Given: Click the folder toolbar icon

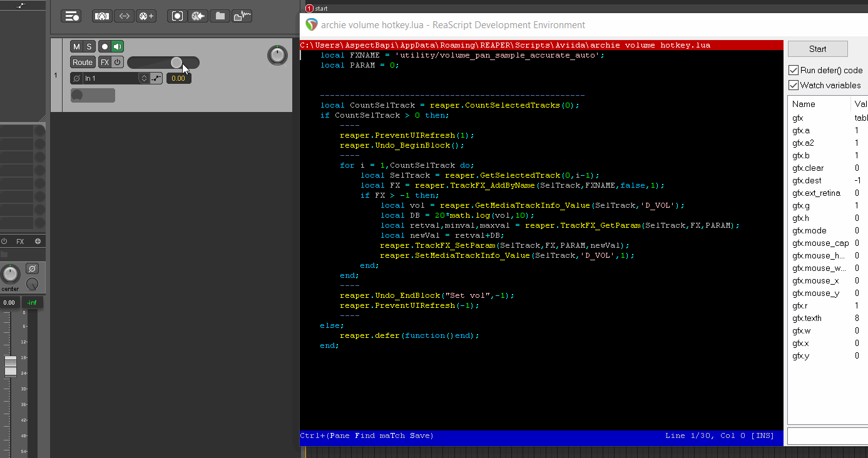Looking at the screenshot, I should [x=220, y=16].
